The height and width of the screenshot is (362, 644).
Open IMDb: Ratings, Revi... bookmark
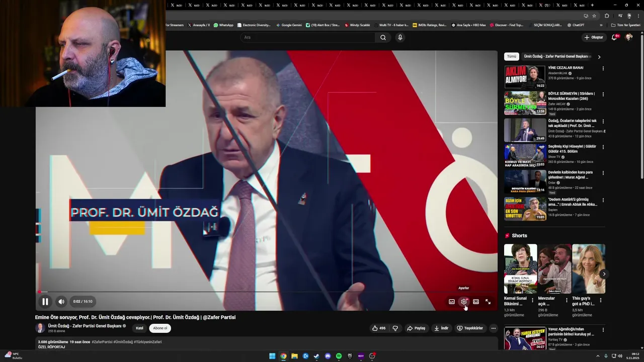(x=429, y=25)
